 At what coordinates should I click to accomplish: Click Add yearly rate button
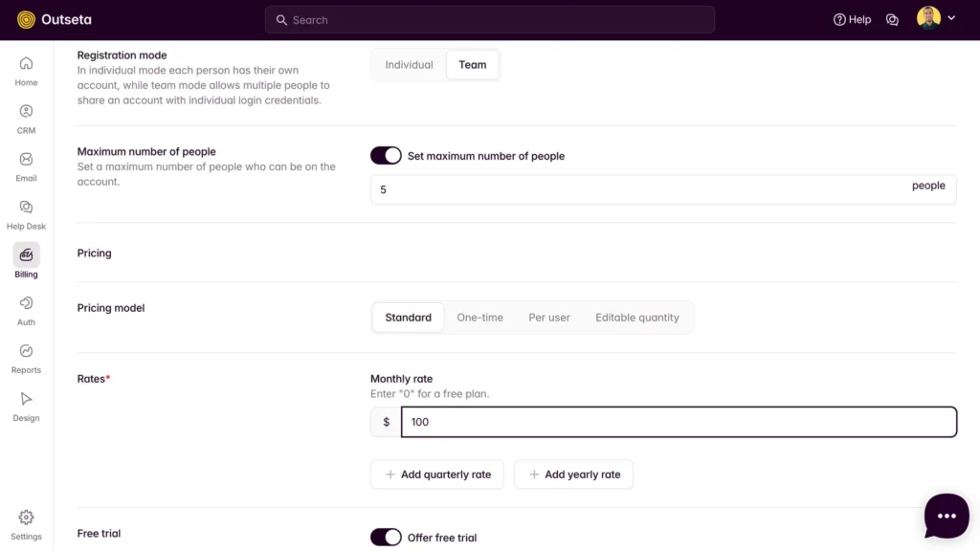point(573,474)
